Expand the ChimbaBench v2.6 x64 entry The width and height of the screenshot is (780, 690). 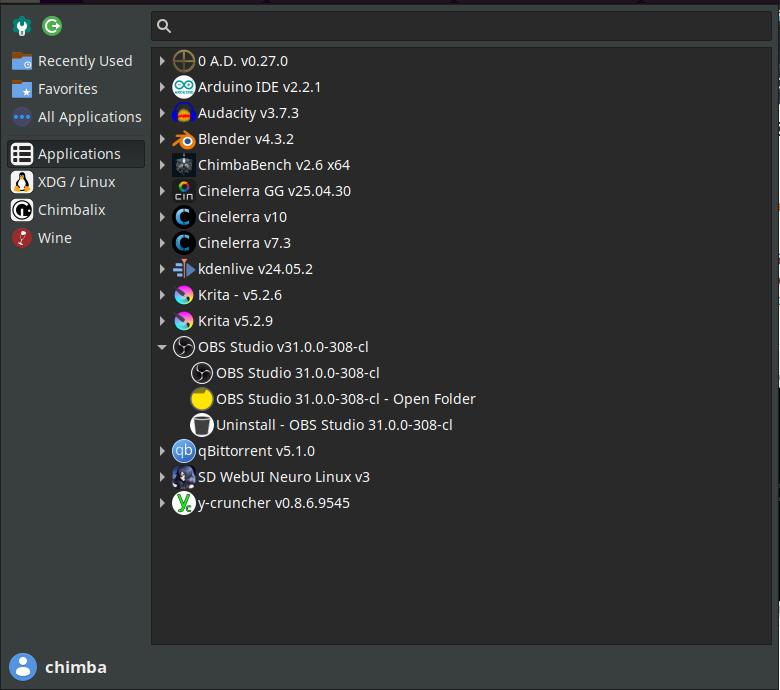(x=162, y=165)
